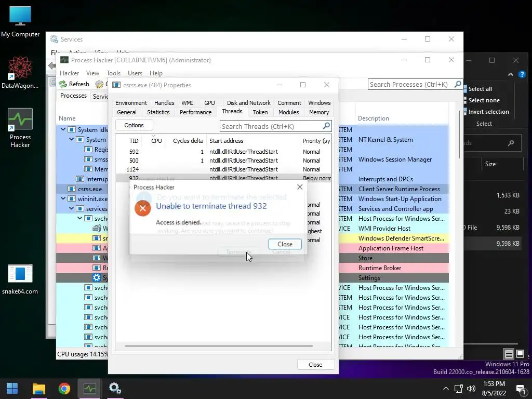Click the Search Threads magnifier icon

(326, 126)
